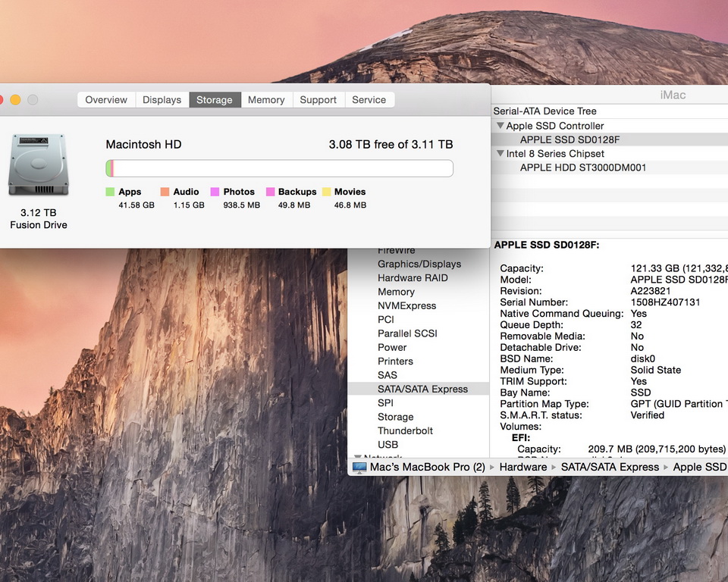Click the Revision value A223821

tap(651, 292)
